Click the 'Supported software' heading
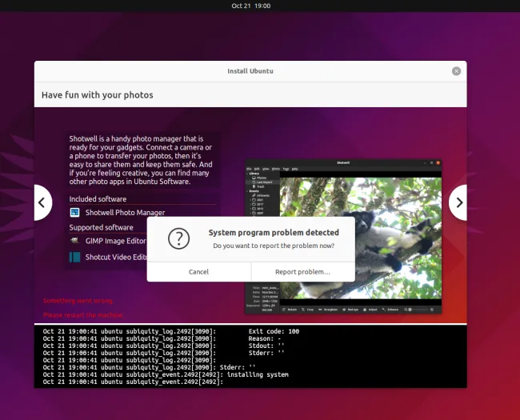Screen dimensions: 520x420 point(101,227)
